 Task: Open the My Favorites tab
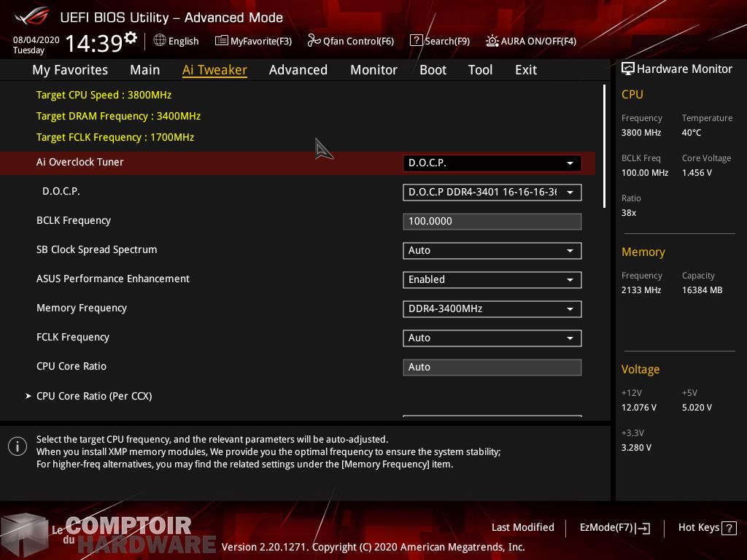pyautogui.click(x=70, y=70)
